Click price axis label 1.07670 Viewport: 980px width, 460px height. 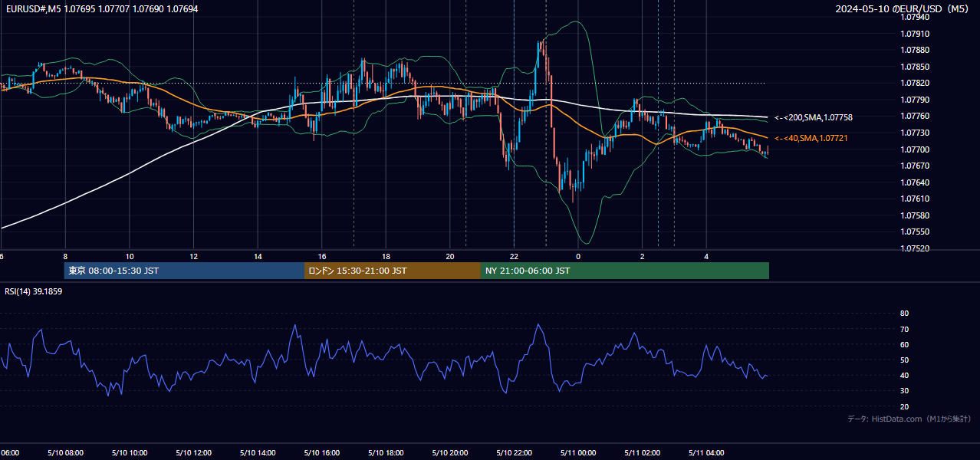(915, 166)
